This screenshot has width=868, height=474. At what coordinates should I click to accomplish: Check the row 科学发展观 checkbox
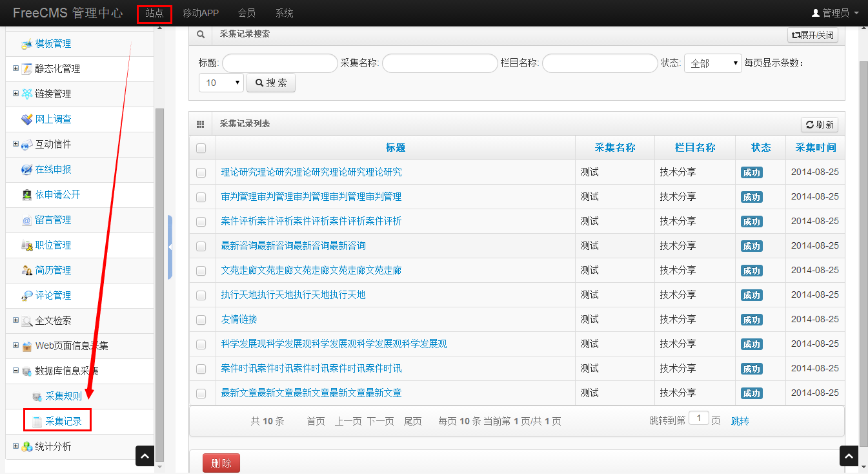point(201,344)
